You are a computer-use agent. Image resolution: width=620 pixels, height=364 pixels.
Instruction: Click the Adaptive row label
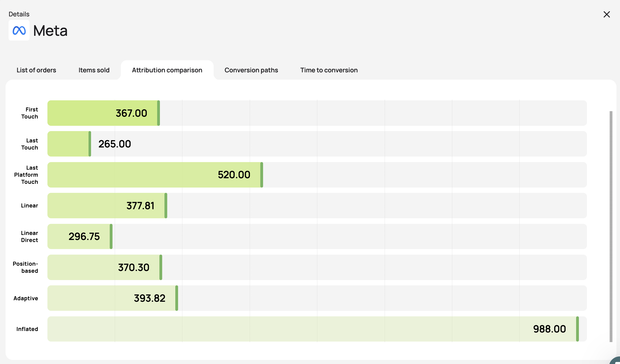point(26,298)
